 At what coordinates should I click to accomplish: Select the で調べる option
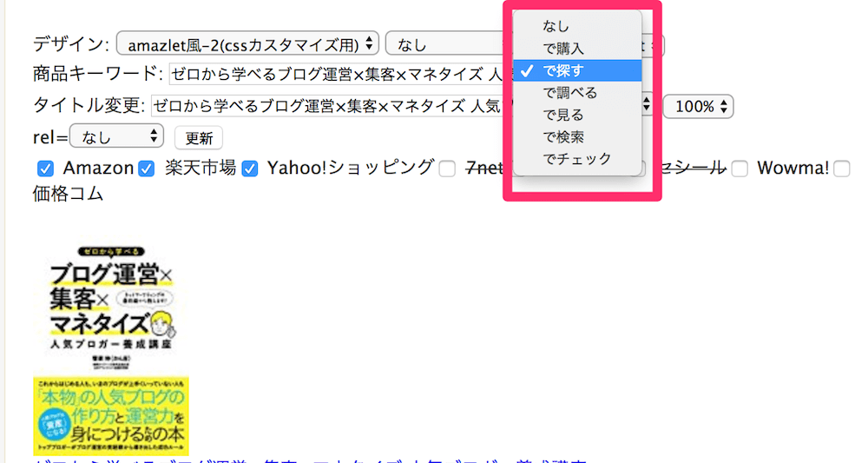click(x=577, y=92)
